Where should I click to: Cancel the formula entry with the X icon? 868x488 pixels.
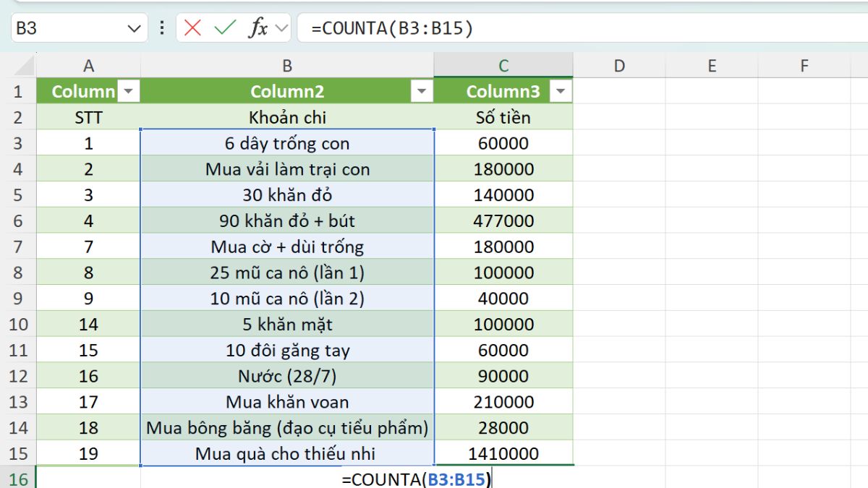point(192,28)
